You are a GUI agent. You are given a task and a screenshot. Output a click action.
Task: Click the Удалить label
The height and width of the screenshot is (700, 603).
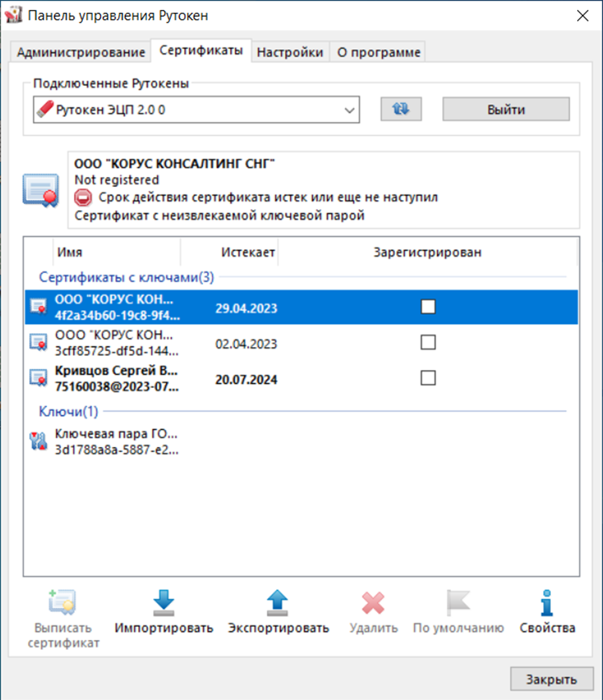click(x=373, y=628)
